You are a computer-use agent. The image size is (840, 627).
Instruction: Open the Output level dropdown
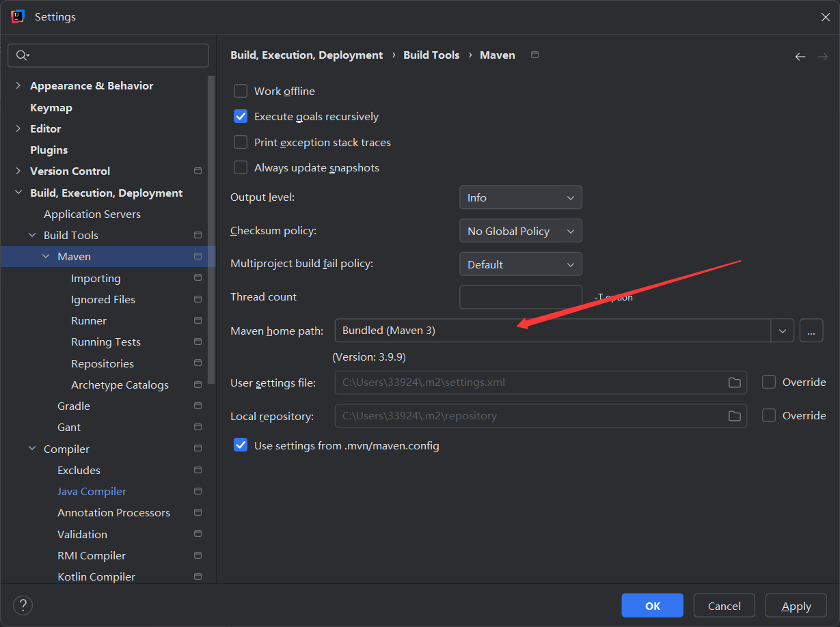pos(521,197)
